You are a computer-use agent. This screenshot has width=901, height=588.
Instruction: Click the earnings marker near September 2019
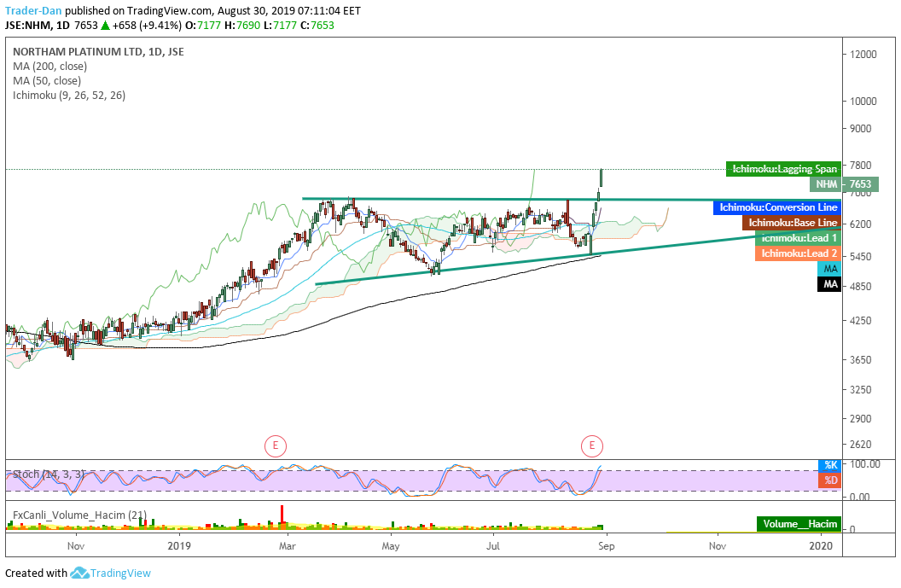(x=592, y=445)
